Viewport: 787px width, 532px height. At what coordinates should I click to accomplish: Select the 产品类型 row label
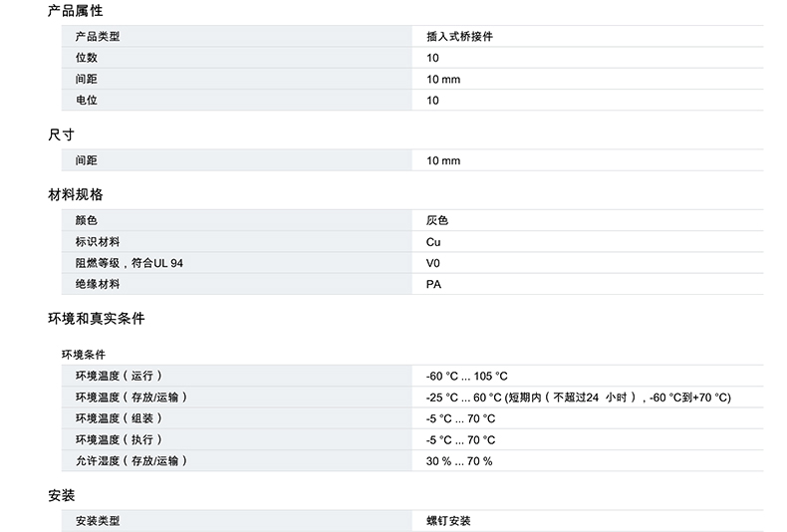click(x=98, y=37)
